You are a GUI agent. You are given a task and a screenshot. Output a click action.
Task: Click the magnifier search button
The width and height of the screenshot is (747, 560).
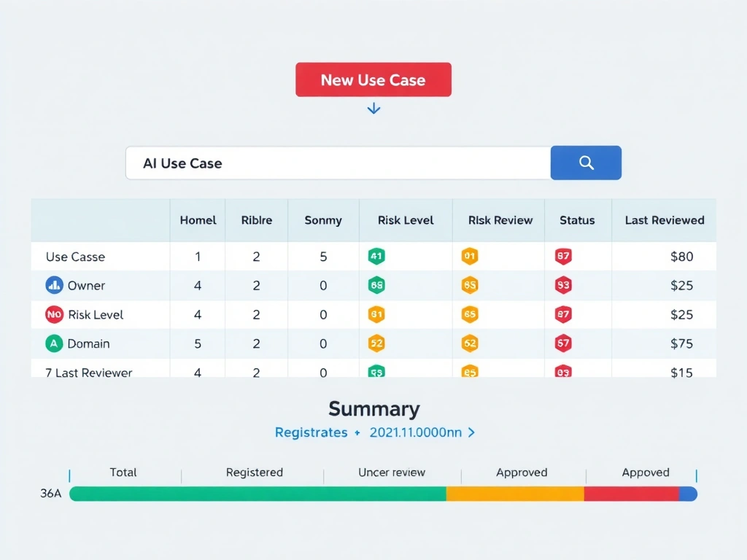586,163
